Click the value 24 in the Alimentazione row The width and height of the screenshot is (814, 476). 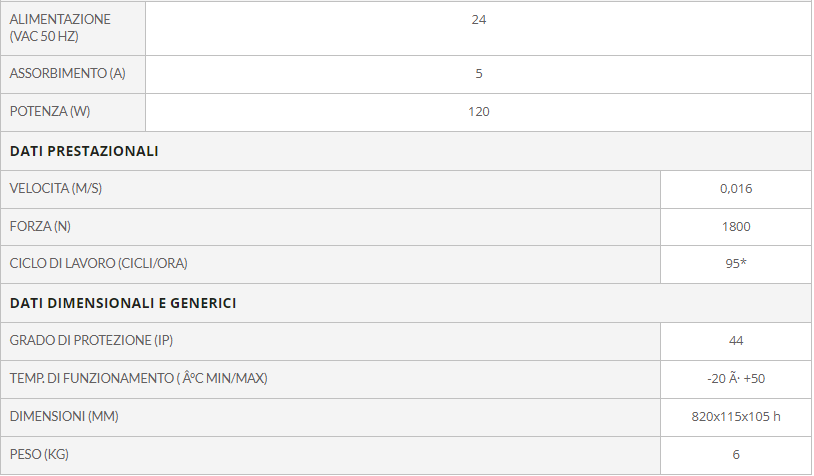point(478,20)
